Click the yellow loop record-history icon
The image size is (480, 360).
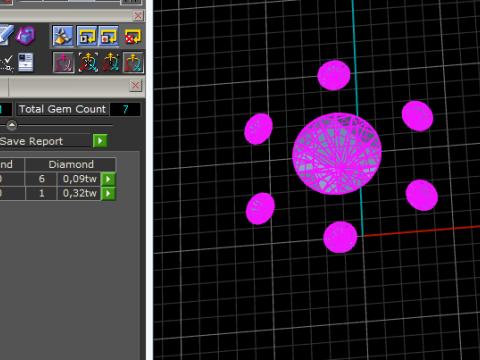tap(109, 36)
